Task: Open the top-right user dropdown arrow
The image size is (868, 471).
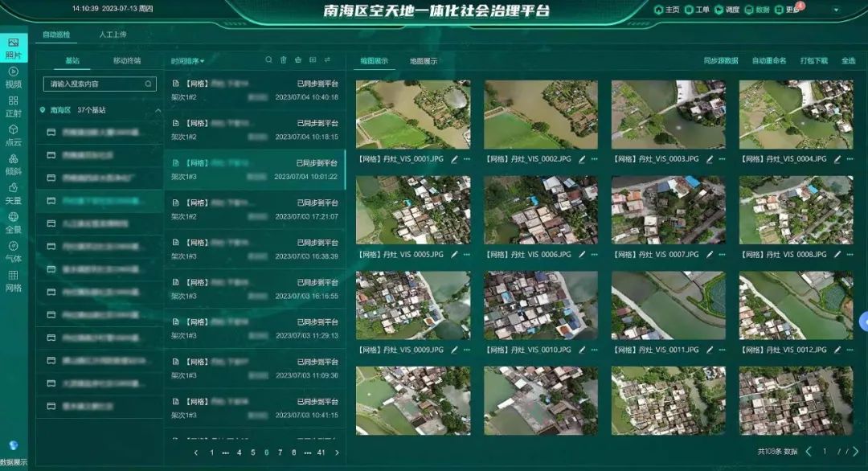Action: [836, 10]
